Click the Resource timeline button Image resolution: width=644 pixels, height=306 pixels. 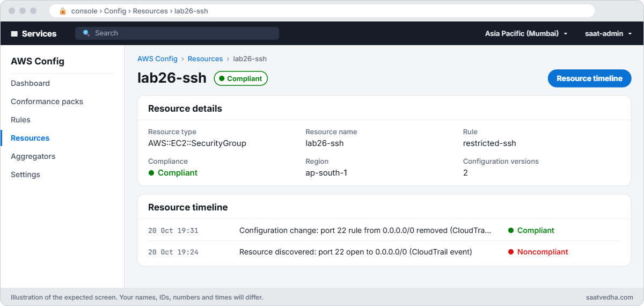point(589,78)
